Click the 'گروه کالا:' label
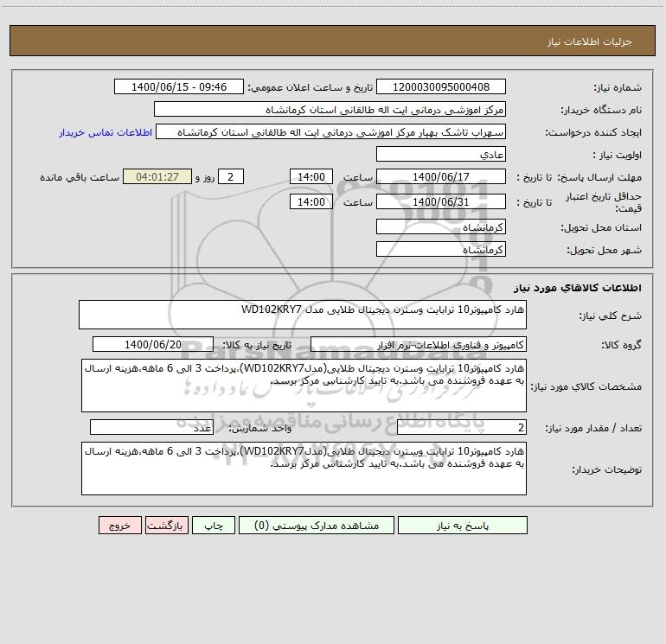Screen dimensions: 666x644 click(x=622, y=345)
